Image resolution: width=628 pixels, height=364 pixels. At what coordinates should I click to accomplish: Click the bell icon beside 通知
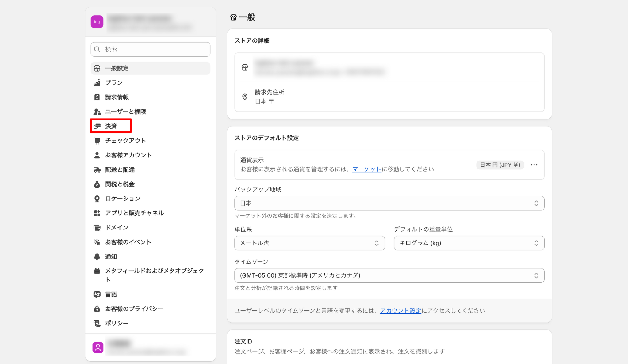(97, 256)
